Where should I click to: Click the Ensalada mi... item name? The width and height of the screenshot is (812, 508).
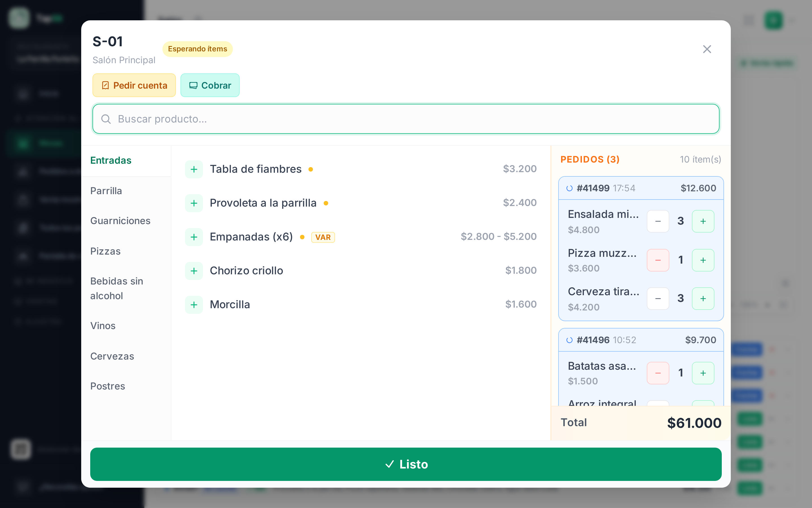point(603,214)
